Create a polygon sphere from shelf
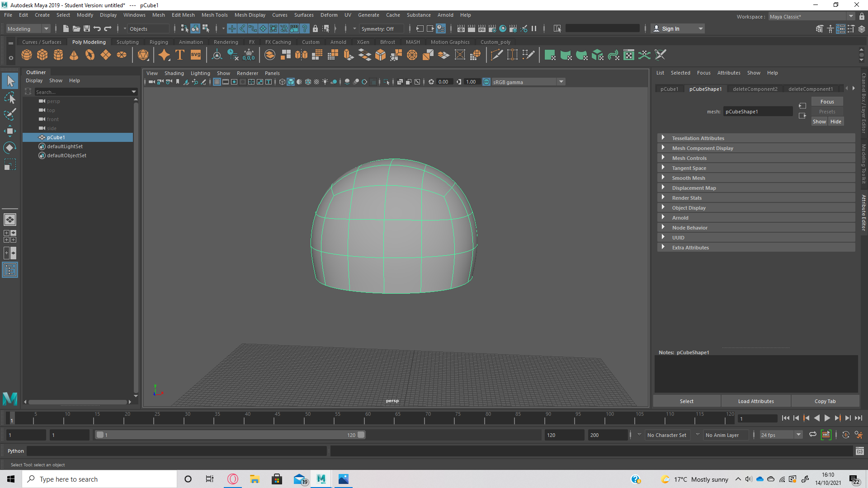The image size is (868, 488). (27, 55)
